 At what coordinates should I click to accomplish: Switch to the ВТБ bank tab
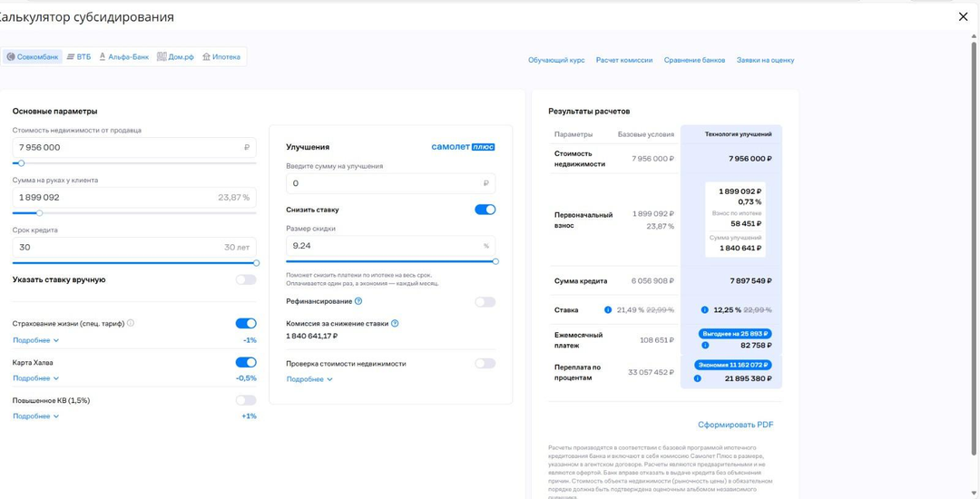[x=78, y=57]
